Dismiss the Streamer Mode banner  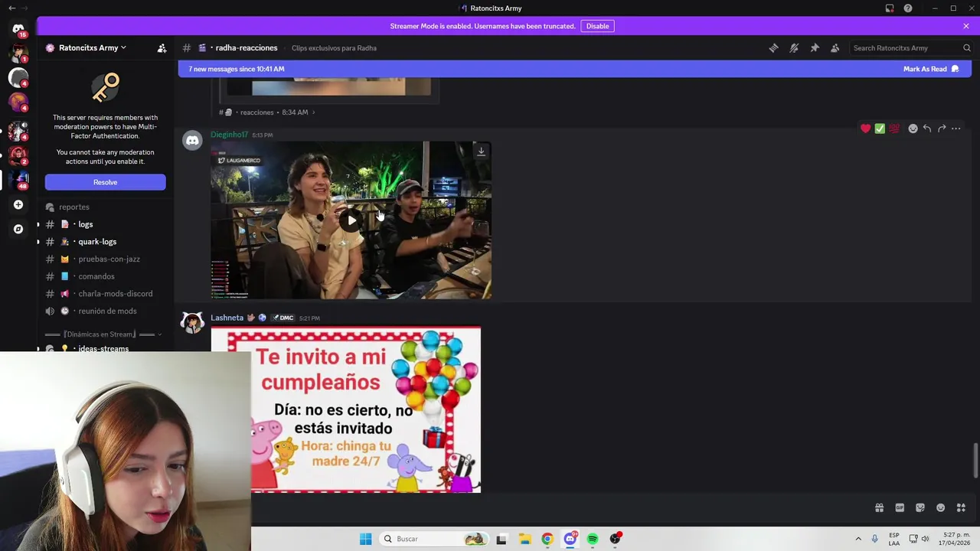[x=966, y=26]
